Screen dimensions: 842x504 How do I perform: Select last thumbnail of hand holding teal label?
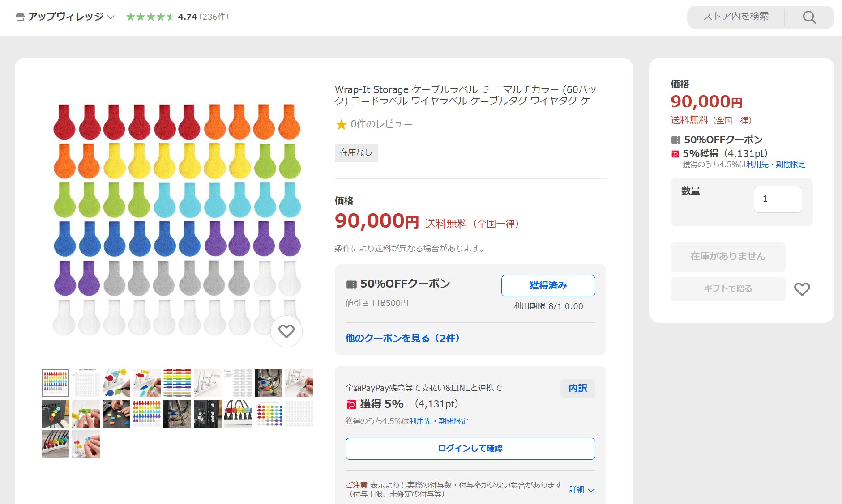[86, 444]
